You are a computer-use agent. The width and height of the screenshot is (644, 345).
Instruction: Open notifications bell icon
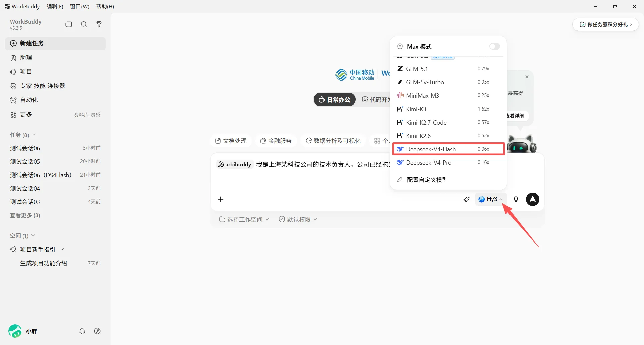pyautogui.click(x=82, y=331)
